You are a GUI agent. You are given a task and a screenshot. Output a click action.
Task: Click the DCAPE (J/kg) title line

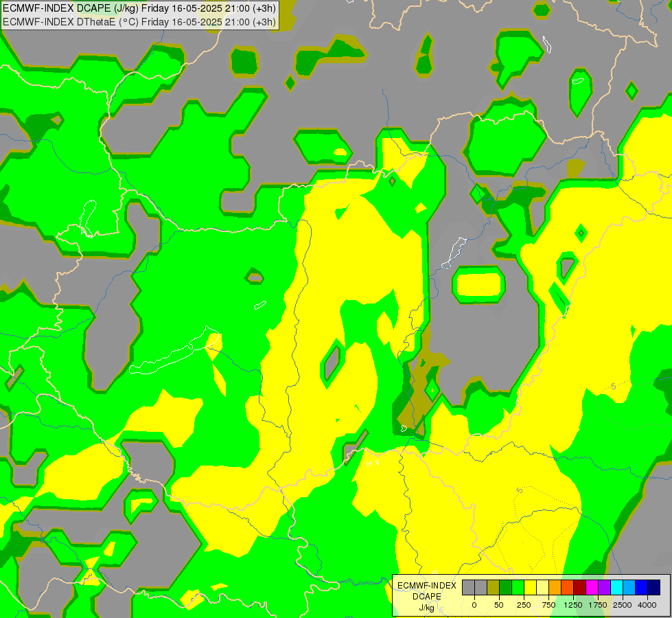point(139,8)
